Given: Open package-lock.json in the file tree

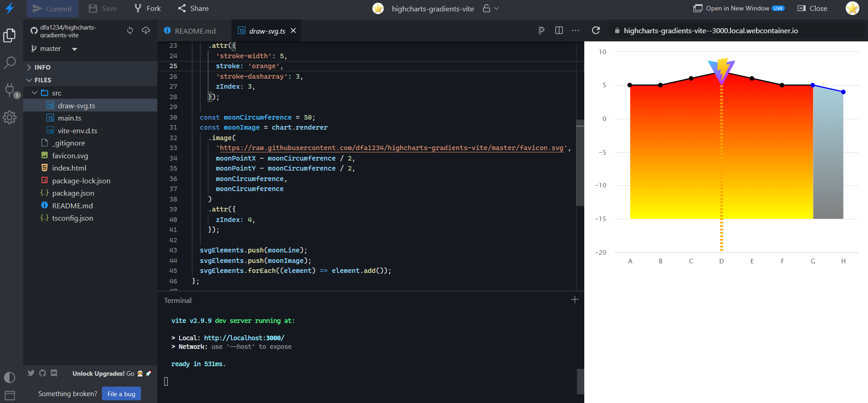Looking at the screenshot, I should coord(90,181).
